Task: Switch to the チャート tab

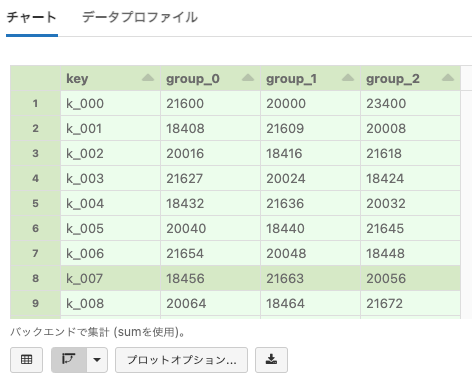Action: tap(32, 17)
